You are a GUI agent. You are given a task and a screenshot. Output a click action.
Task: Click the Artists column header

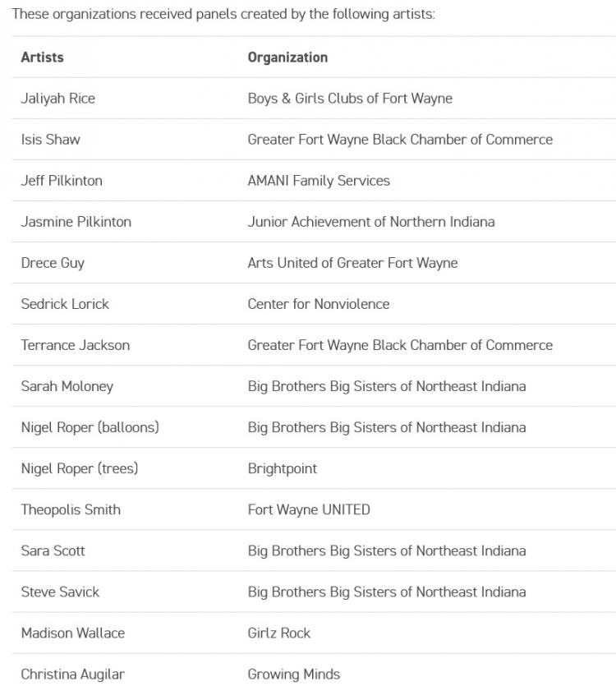coord(43,58)
